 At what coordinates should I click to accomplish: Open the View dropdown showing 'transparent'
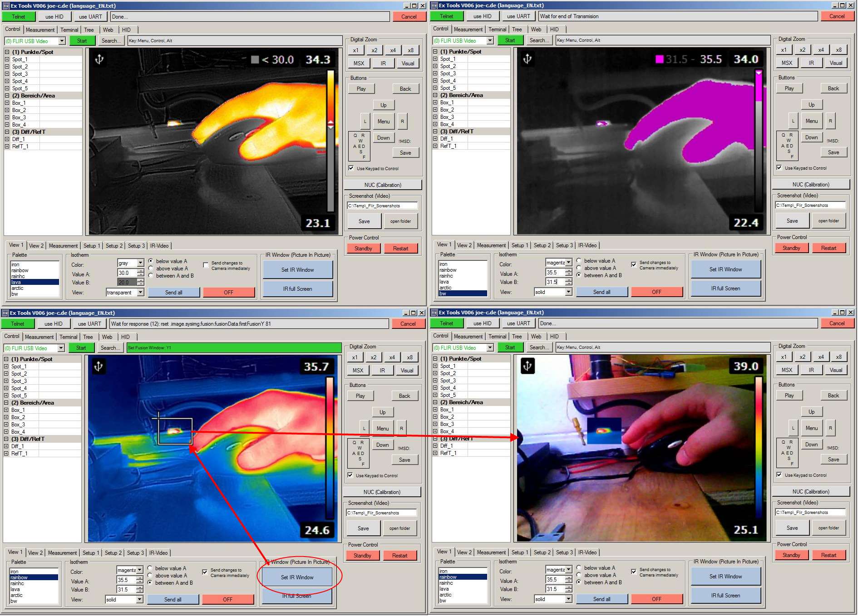(140, 293)
